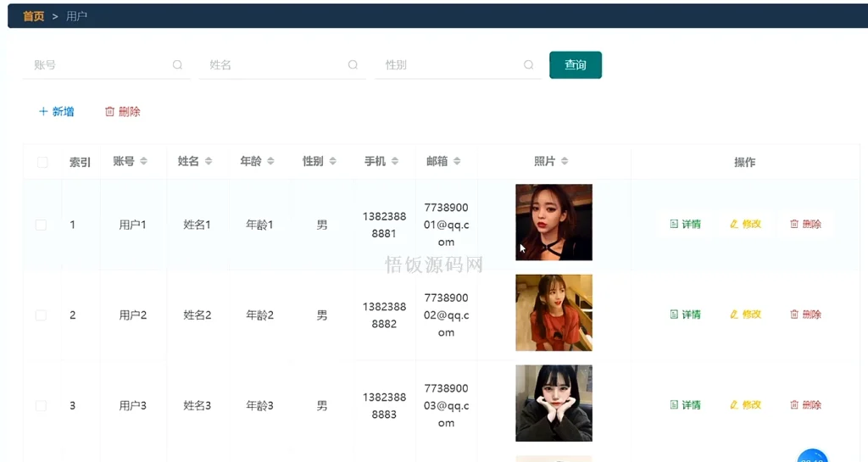The image size is (868, 462).
Task: Click the search icon in 性别 field
Action: point(529,64)
